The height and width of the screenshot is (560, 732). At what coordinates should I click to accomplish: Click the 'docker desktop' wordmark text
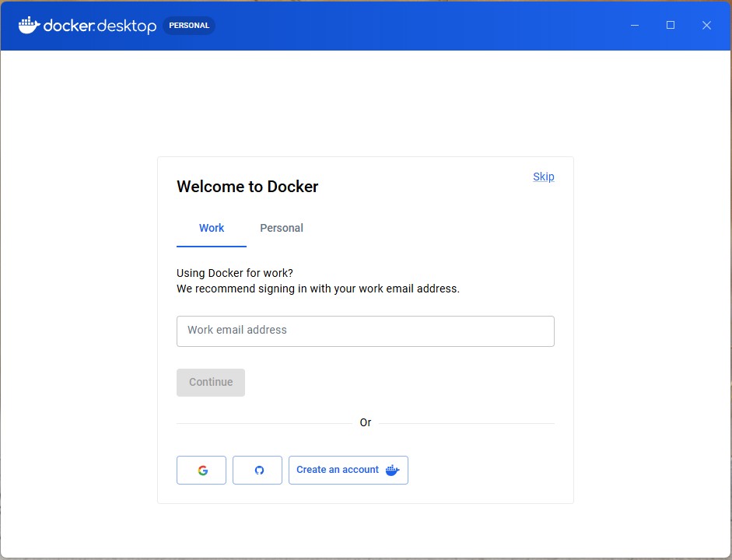point(100,26)
